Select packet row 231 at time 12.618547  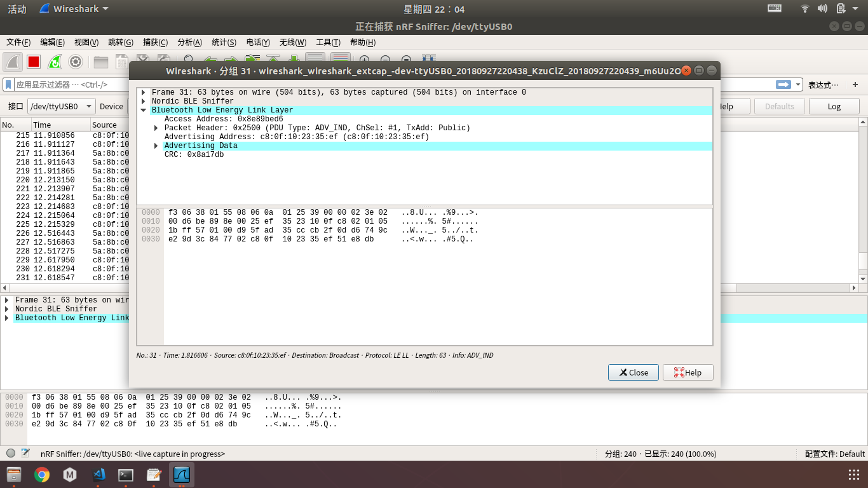65,278
